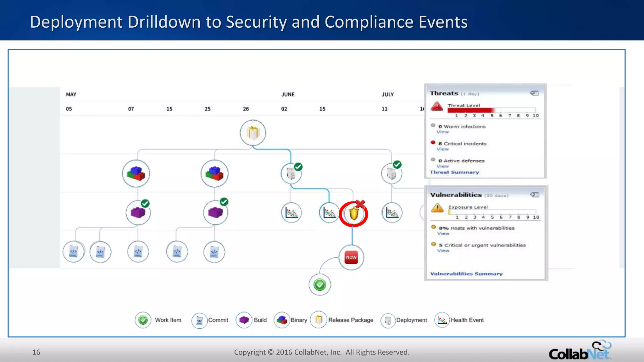View hosts with vulnerabilities
The width and height of the screenshot is (644, 362).
coord(443,233)
